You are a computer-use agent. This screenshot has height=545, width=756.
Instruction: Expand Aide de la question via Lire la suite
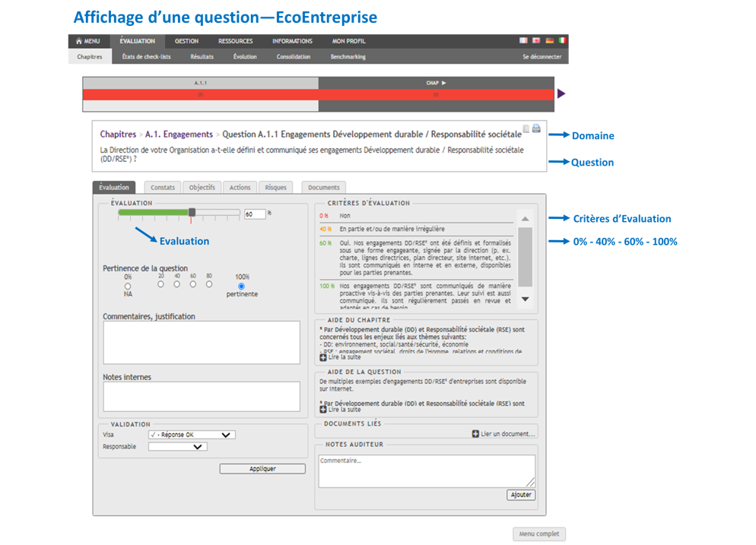pyautogui.click(x=323, y=410)
